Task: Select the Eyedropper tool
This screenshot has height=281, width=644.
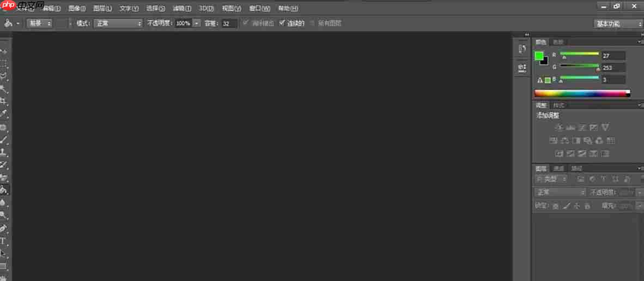Action: 4,114
